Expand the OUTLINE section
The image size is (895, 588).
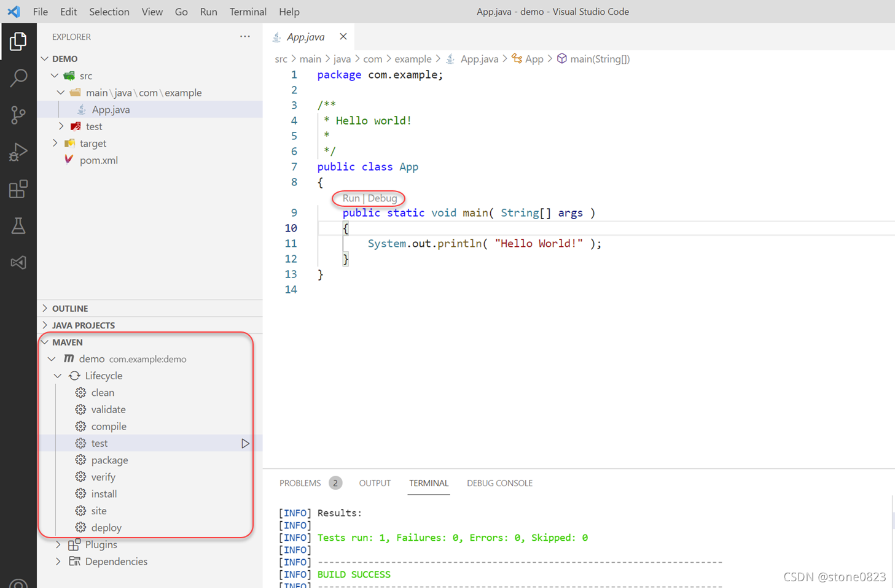click(x=45, y=308)
